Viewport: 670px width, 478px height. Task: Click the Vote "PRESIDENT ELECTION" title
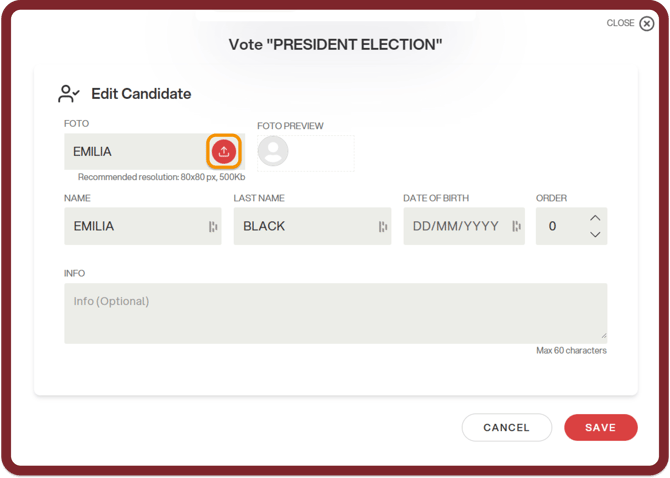tap(335, 45)
